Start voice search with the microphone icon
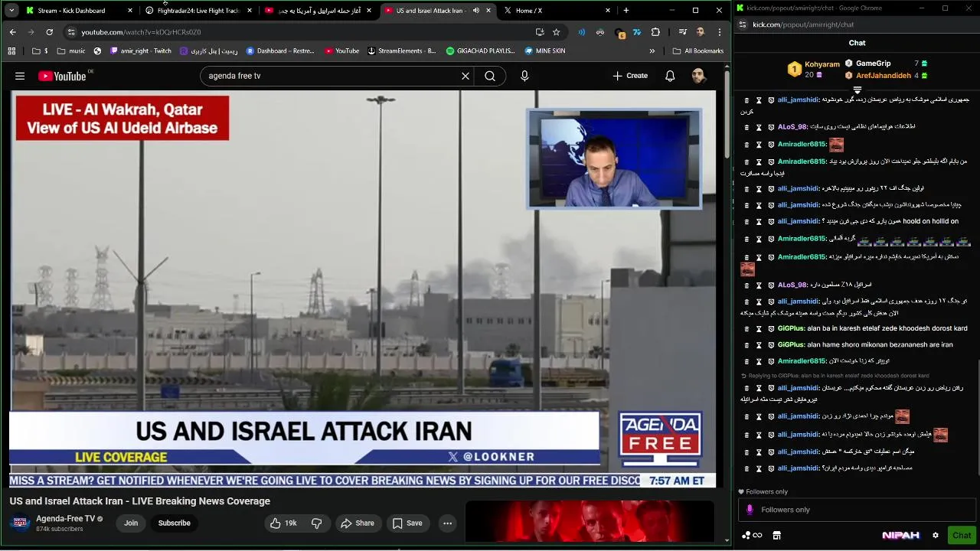The height and width of the screenshot is (551, 980). 524,76
